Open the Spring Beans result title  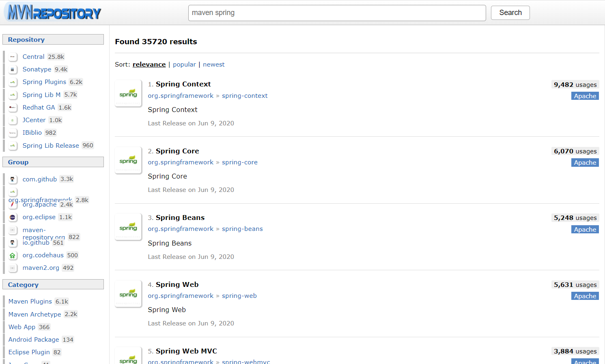point(180,218)
